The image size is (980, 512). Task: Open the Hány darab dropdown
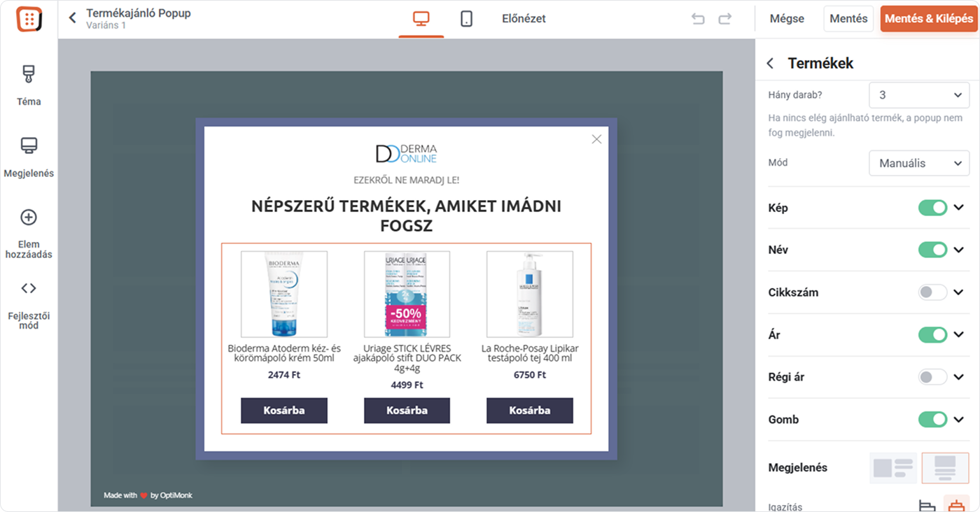coord(919,95)
